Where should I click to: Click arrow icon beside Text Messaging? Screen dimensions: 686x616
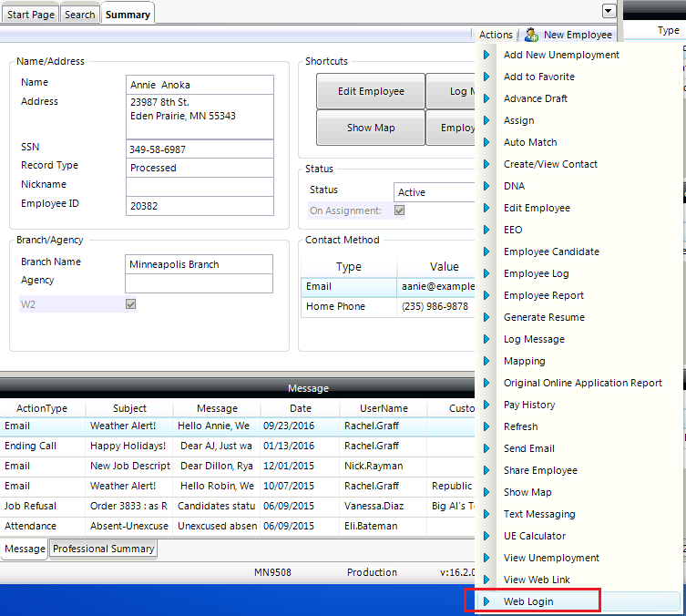pos(486,514)
